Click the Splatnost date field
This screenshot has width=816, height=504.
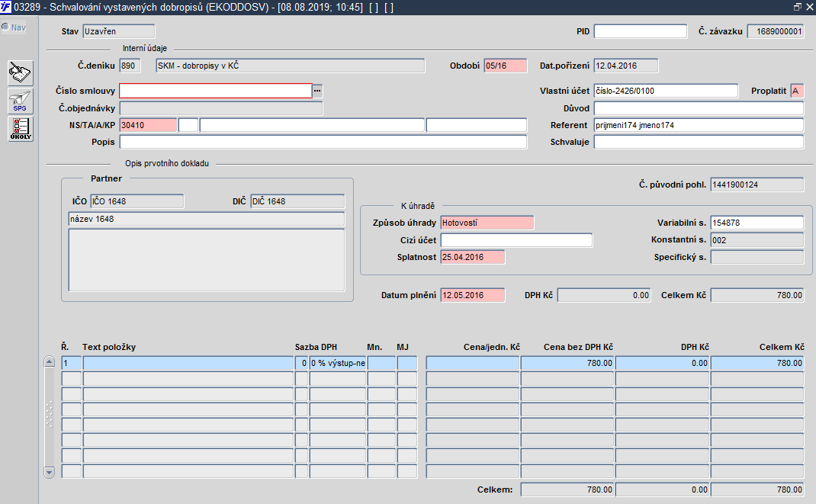click(x=473, y=257)
